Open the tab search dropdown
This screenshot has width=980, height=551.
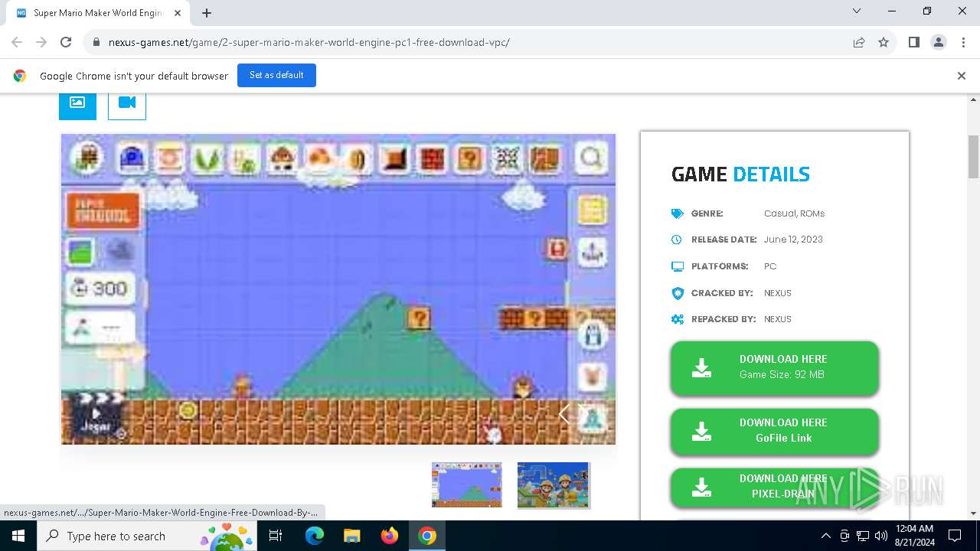[857, 11]
